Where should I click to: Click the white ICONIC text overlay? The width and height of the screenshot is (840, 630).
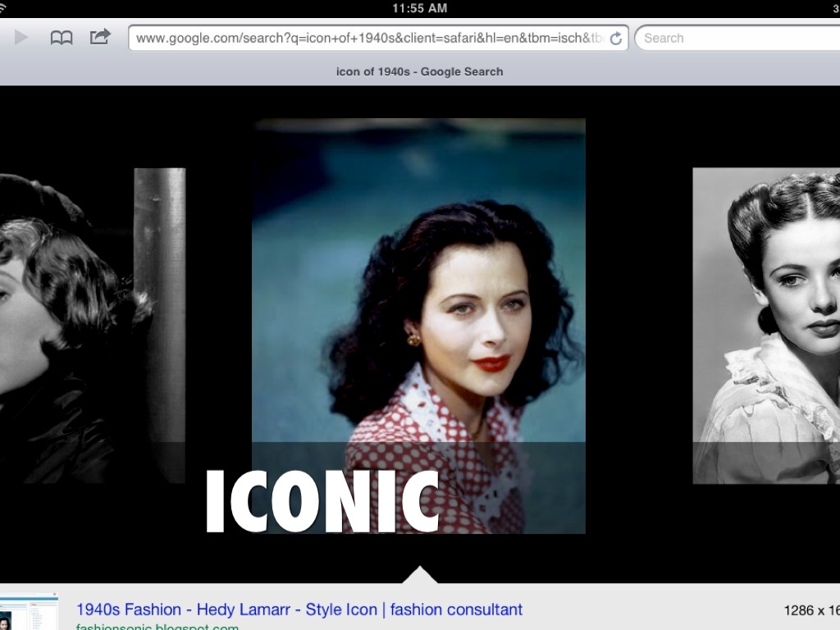pyautogui.click(x=322, y=501)
